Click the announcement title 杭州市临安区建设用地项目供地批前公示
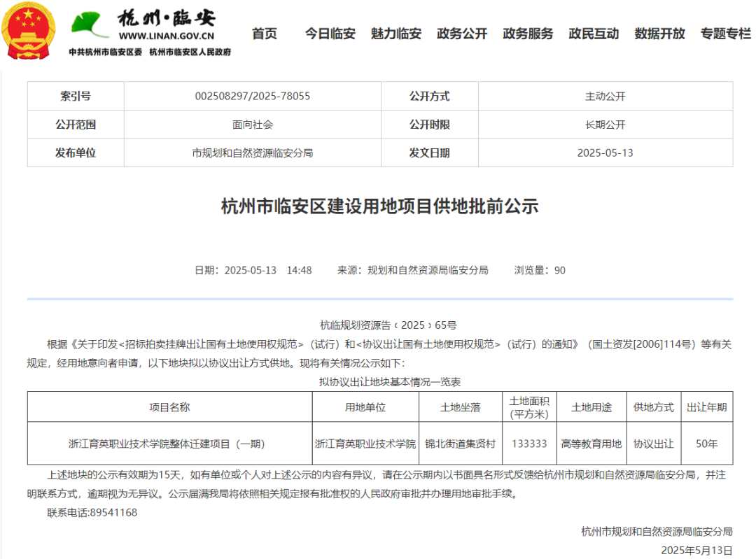This screenshot has width=756, height=559. point(378,207)
